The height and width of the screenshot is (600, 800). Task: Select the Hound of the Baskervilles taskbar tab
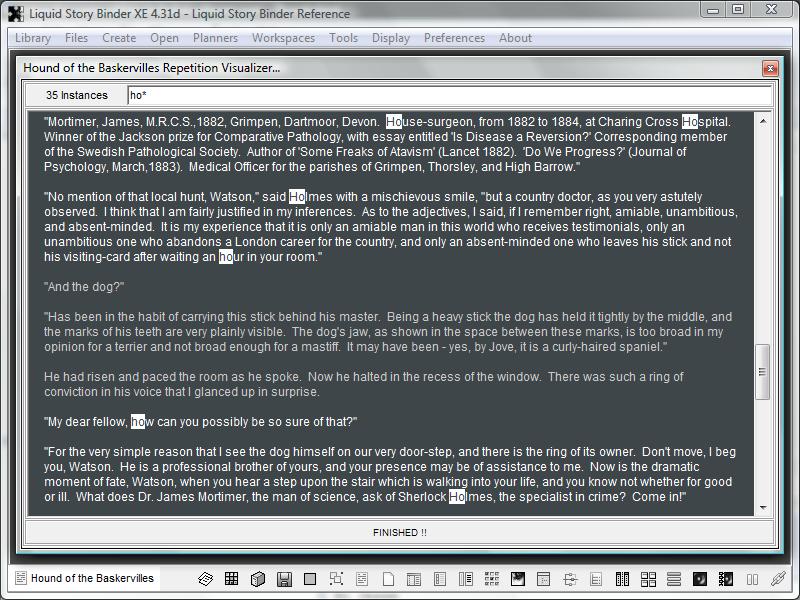[84, 578]
